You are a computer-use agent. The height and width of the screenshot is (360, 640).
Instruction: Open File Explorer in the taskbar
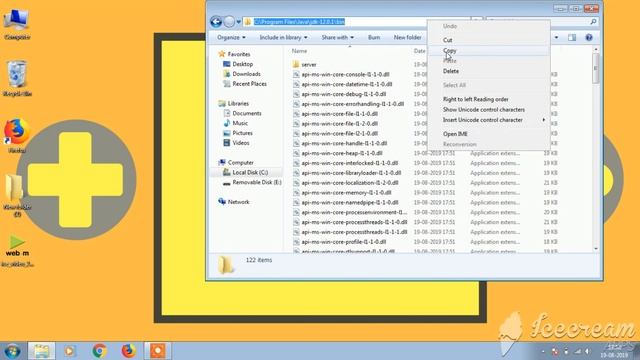coord(42,351)
